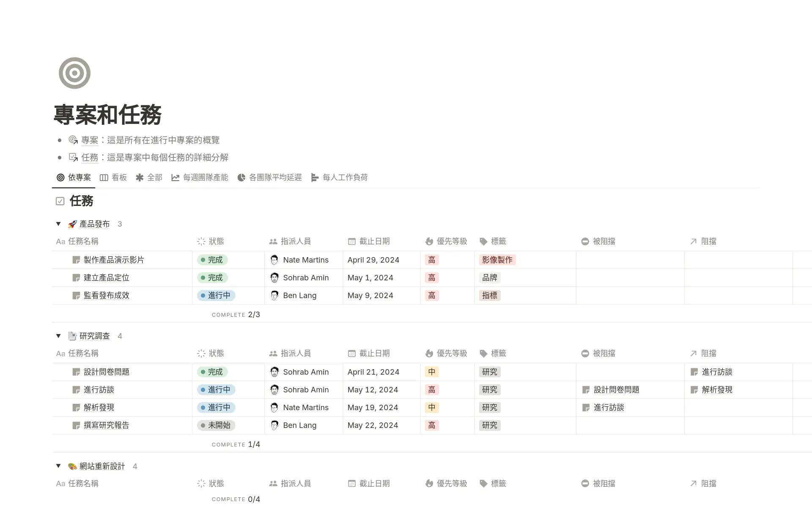This screenshot has width=812, height=507.
Task: Click the 每人工作負荷 bar icon
Action: [315, 177]
